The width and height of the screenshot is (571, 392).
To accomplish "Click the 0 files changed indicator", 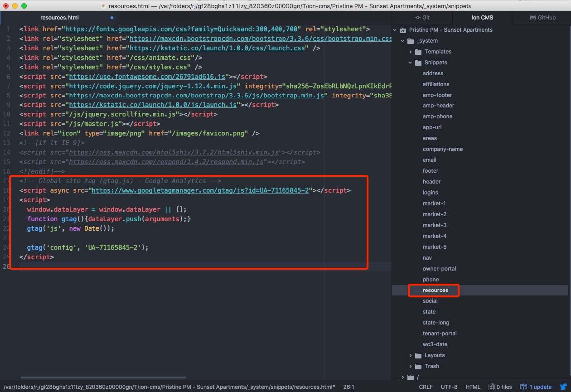I will (x=500, y=387).
